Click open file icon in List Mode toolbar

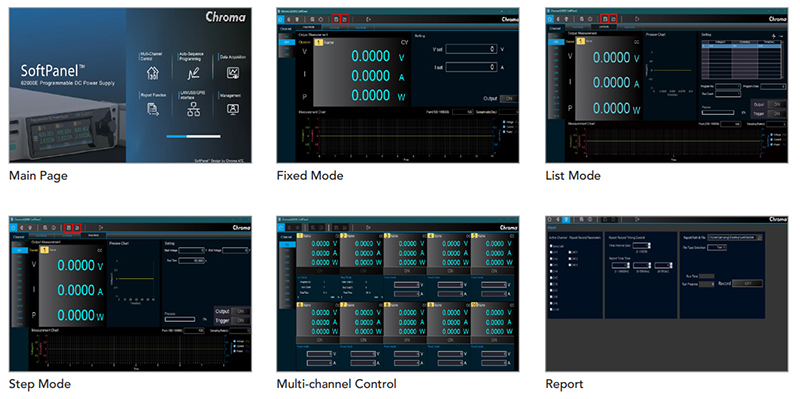coord(613,19)
